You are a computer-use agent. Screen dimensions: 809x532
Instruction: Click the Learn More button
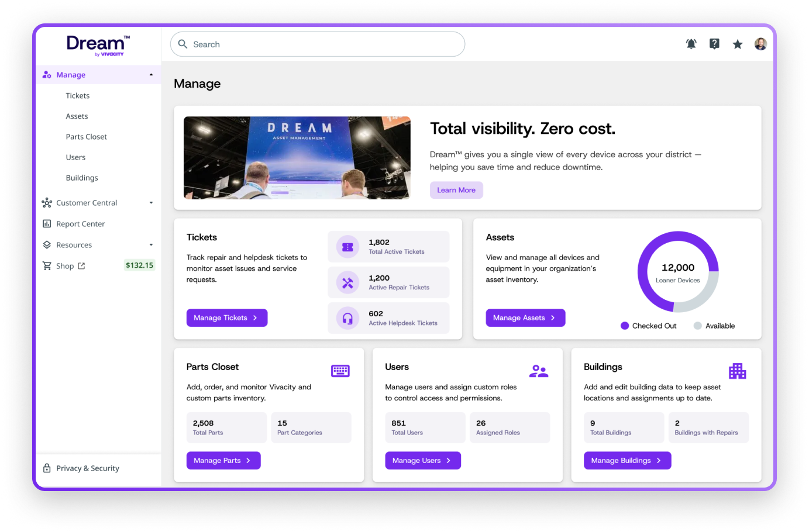point(456,190)
